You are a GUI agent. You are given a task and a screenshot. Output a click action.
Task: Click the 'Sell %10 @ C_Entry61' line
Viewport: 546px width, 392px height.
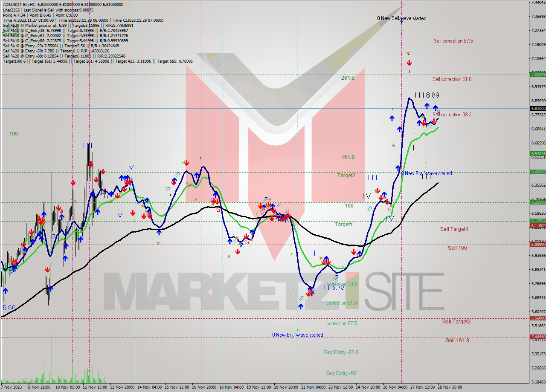coord(65,35)
